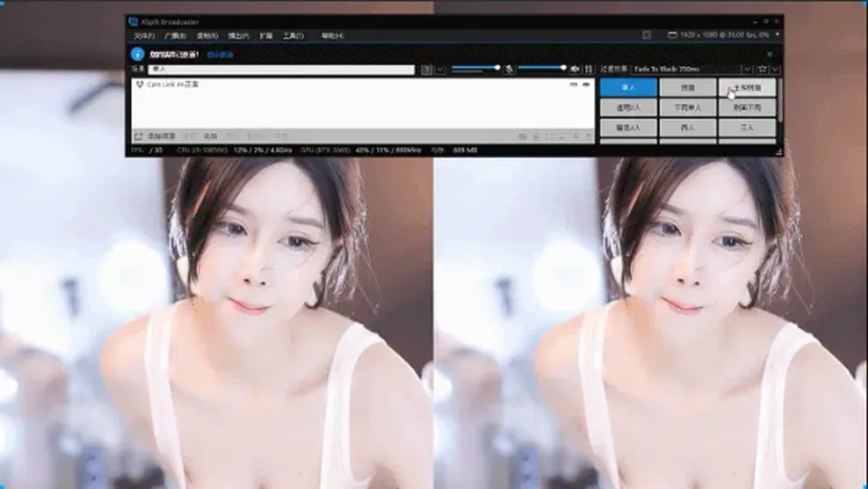868x489 pixels.
Task: Open the 帮助 menu
Action: 332,35
